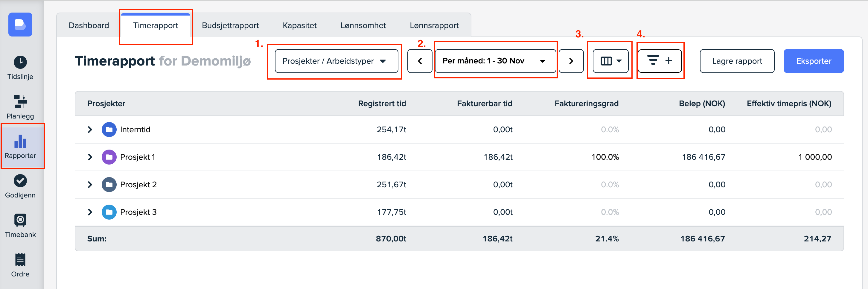Click the Prosjekt 2 grey folder icon
The width and height of the screenshot is (868, 289).
click(x=109, y=185)
